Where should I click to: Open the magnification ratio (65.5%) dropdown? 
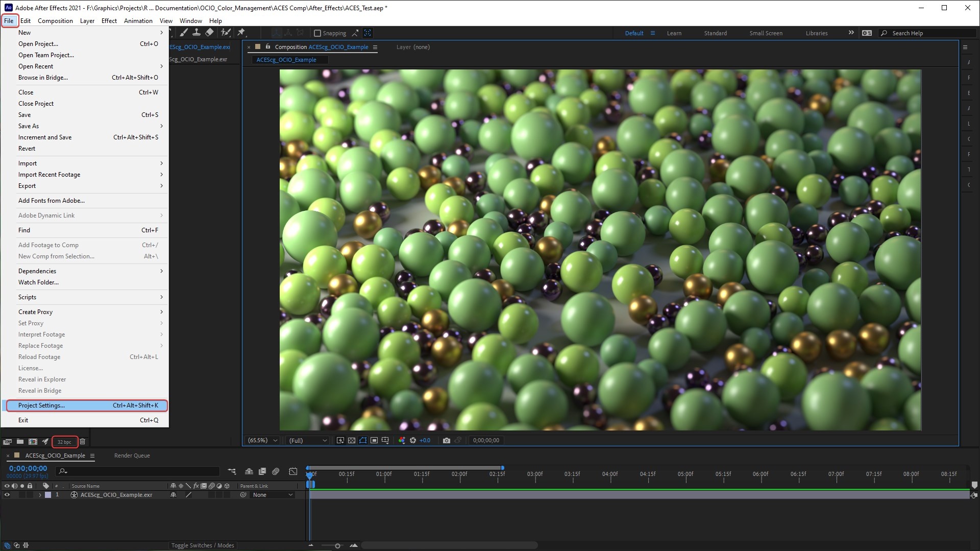pos(262,440)
